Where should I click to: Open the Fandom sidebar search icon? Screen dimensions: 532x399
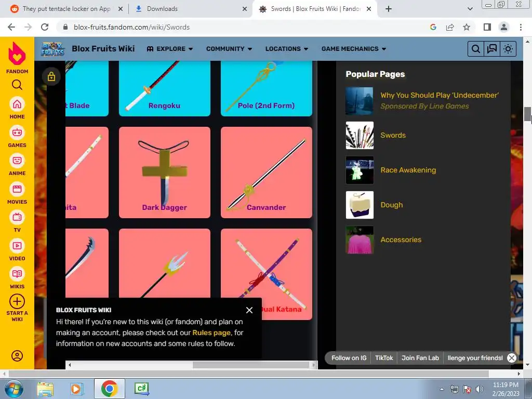point(17,85)
